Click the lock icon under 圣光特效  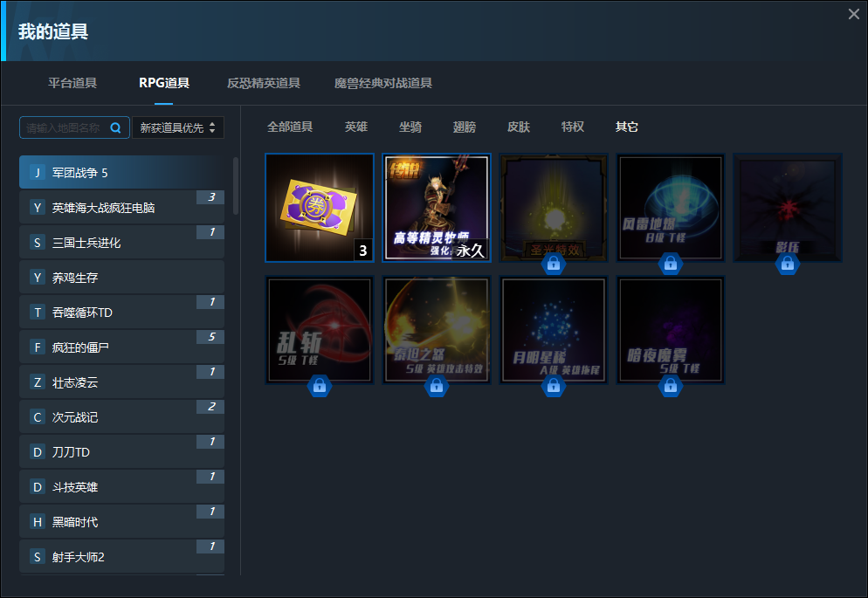(x=553, y=264)
